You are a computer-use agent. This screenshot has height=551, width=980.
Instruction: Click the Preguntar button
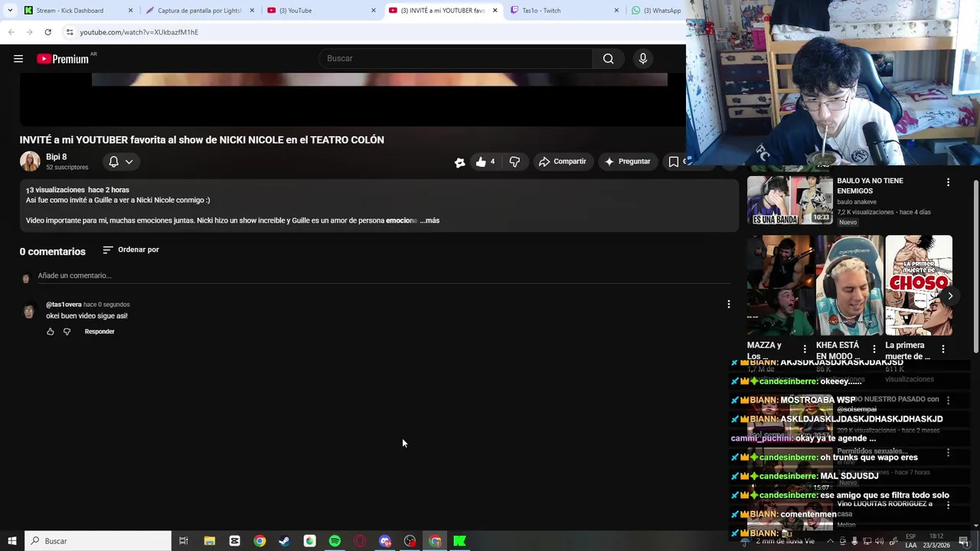coord(627,161)
